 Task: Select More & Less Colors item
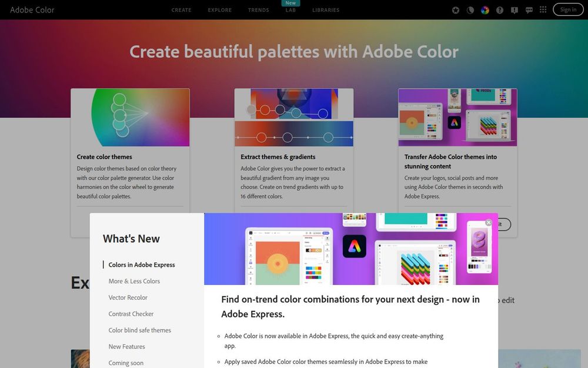(x=134, y=281)
